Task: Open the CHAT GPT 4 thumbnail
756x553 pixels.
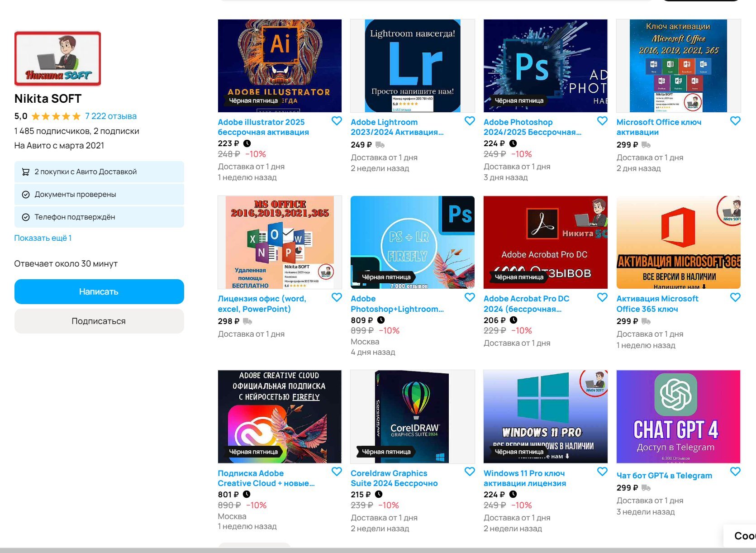Action: 678,417
